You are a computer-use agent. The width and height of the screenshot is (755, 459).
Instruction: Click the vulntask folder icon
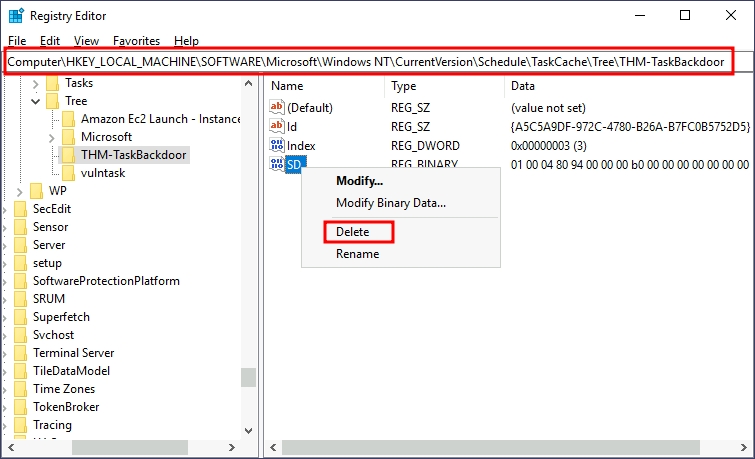pyautogui.click(x=68, y=173)
